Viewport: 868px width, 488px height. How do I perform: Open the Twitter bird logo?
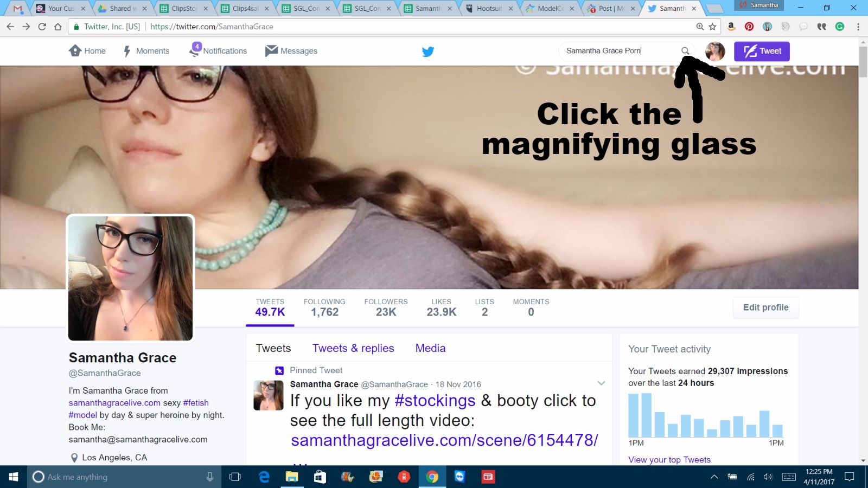[x=428, y=52]
